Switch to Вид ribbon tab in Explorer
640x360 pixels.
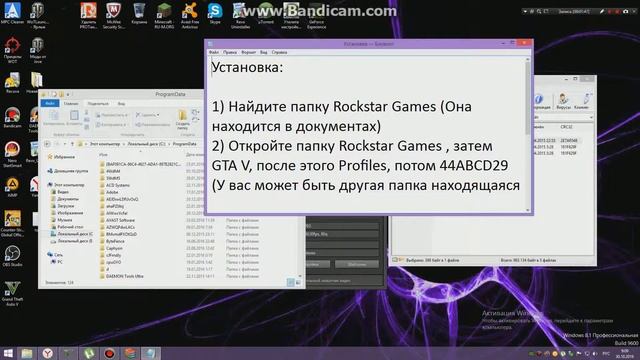point(121,104)
